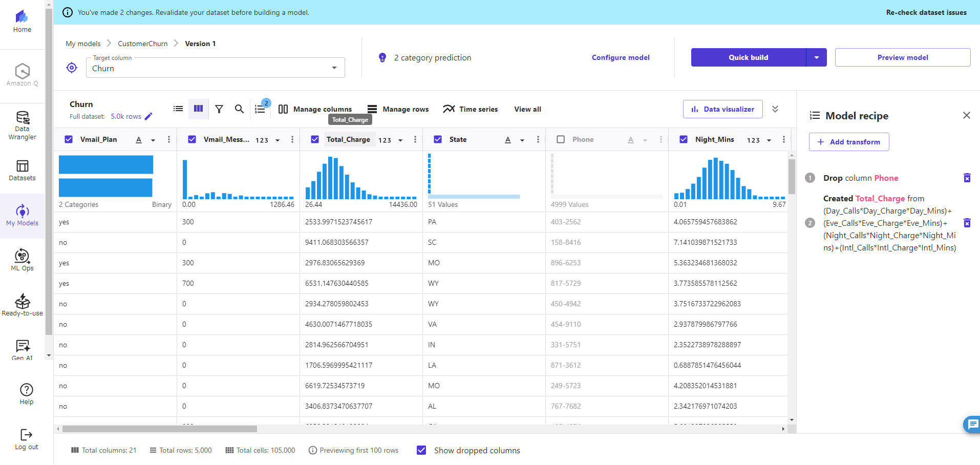
Task: Open Amazon Q from the sidebar
Action: [22, 75]
